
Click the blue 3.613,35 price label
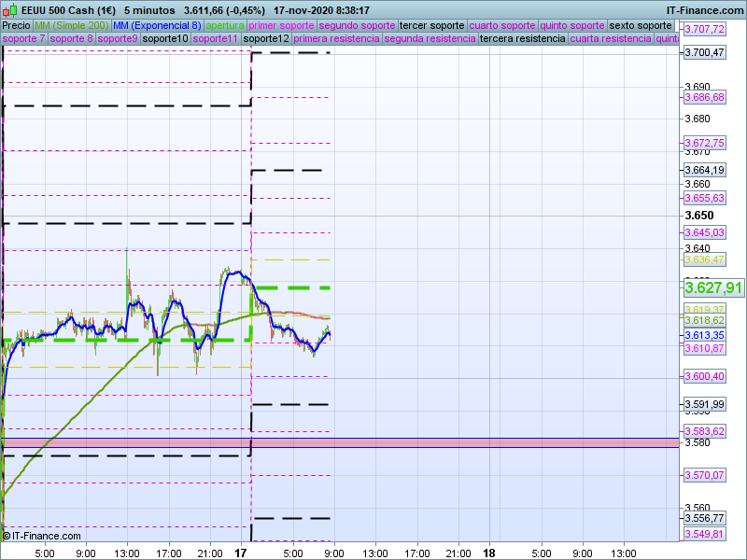(x=704, y=334)
